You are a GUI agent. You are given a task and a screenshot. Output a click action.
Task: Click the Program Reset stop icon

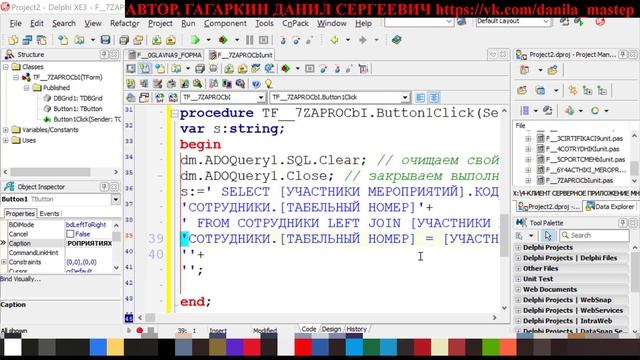[x=264, y=40]
